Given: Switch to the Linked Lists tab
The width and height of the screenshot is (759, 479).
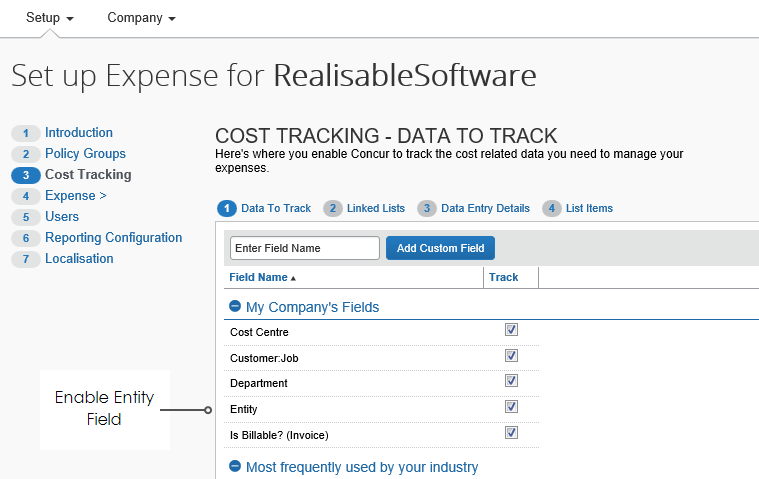Looking at the screenshot, I should point(376,209).
